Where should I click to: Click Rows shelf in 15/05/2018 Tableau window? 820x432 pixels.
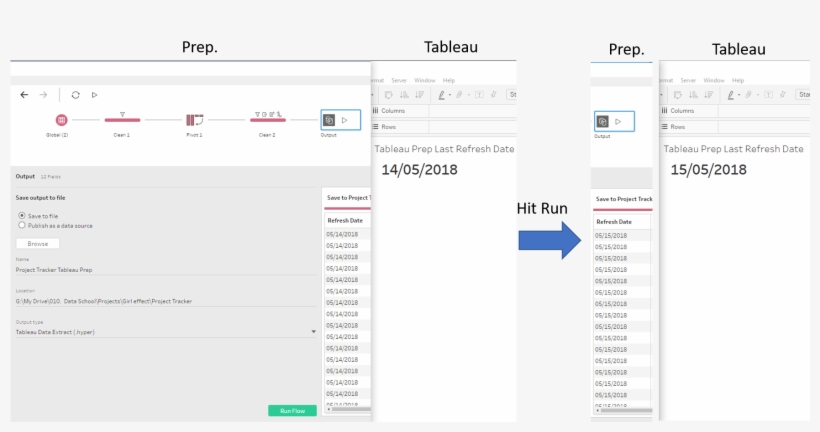[x=735, y=127]
